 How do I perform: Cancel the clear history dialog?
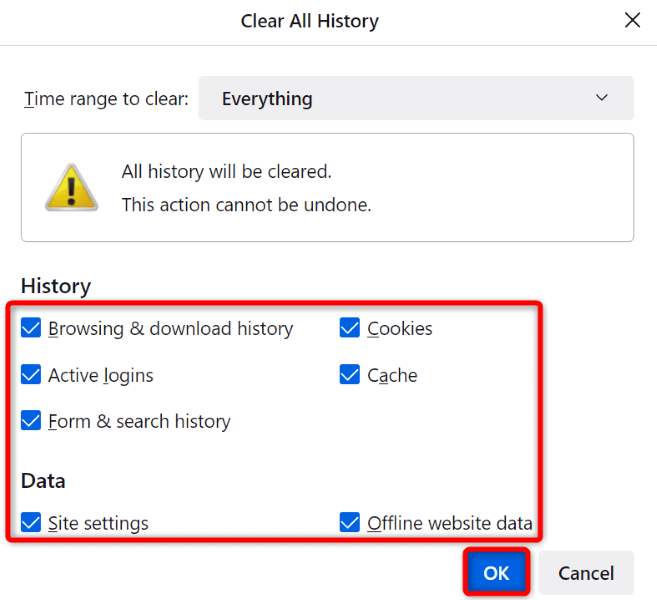coord(586,573)
